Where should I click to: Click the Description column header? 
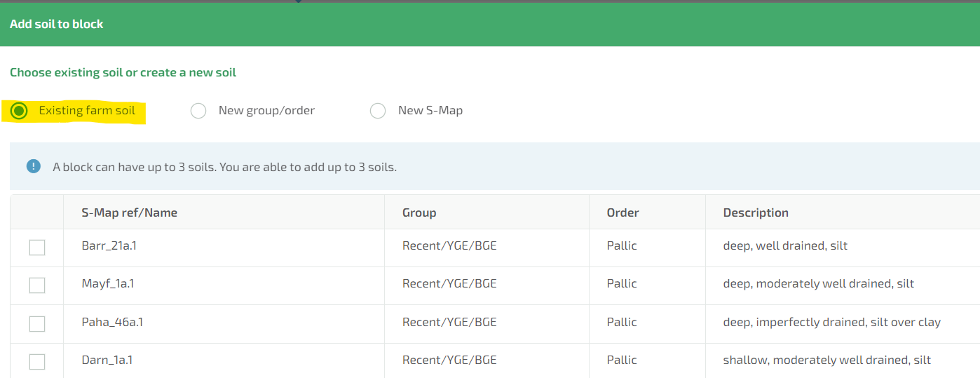click(756, 212)
